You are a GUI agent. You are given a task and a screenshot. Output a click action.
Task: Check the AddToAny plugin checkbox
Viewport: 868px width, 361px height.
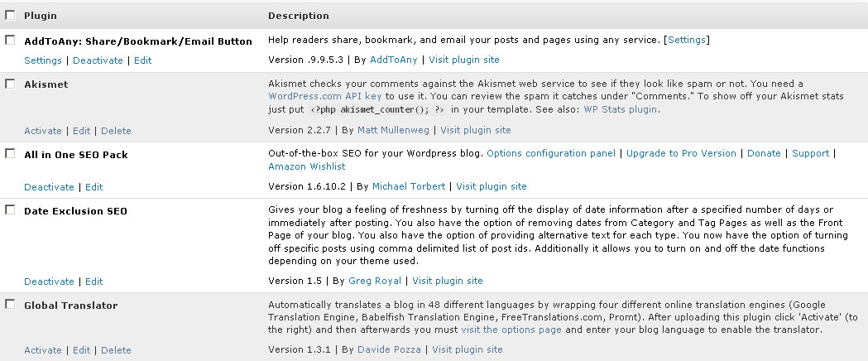pos(10,40)
